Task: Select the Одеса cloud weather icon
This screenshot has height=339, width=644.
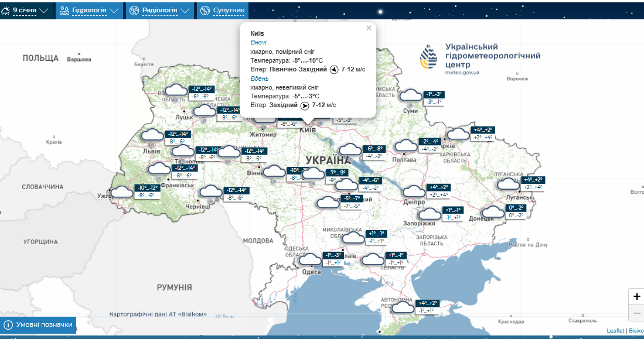Action: (310, 258)
